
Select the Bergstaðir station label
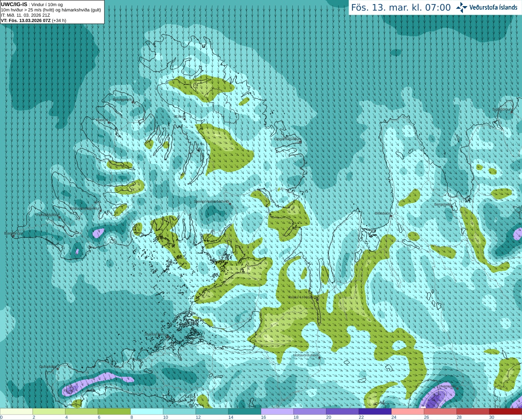coord(442,204)
